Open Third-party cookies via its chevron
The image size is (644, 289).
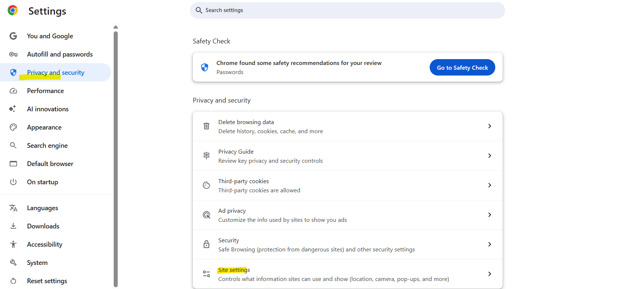coord(489,185)
